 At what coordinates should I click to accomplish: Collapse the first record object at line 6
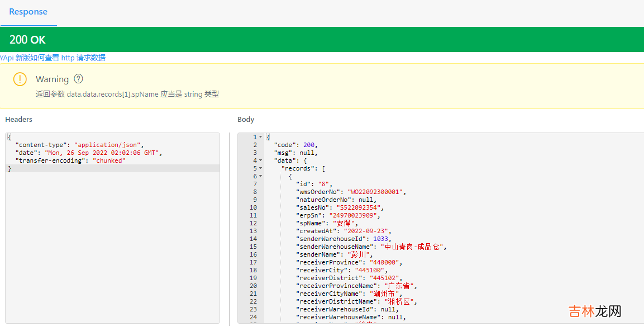(260, 176)
